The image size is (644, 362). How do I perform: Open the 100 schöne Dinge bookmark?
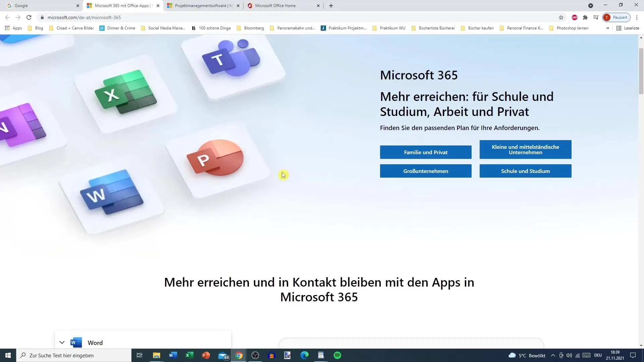pos(211,28)
